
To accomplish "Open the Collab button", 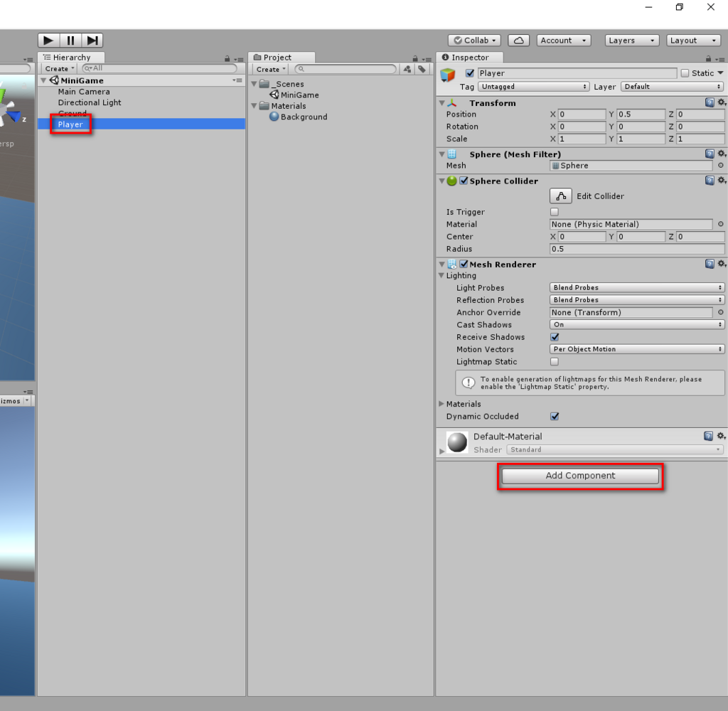I will coord(474,41).
